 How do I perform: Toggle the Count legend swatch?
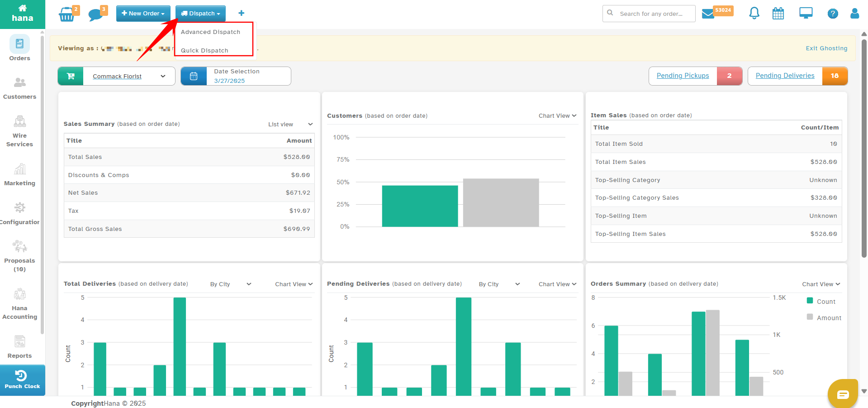tap(810, 301)
